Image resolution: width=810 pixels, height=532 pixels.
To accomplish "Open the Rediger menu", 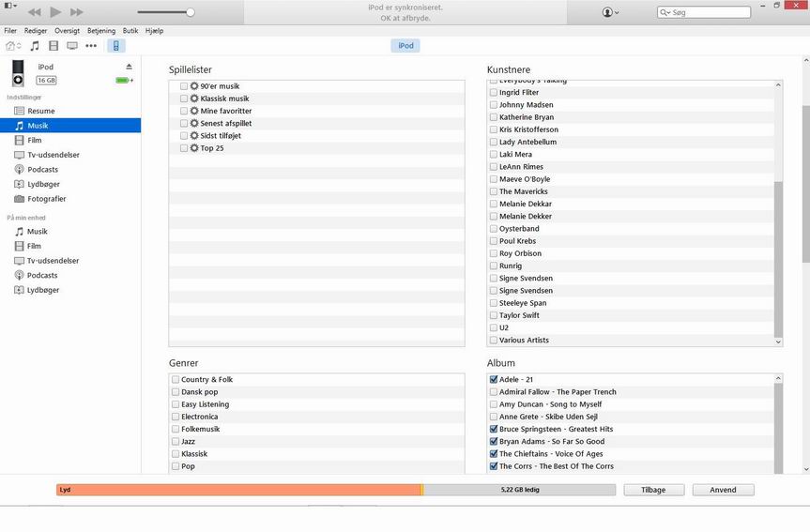I will click(36, 30).
